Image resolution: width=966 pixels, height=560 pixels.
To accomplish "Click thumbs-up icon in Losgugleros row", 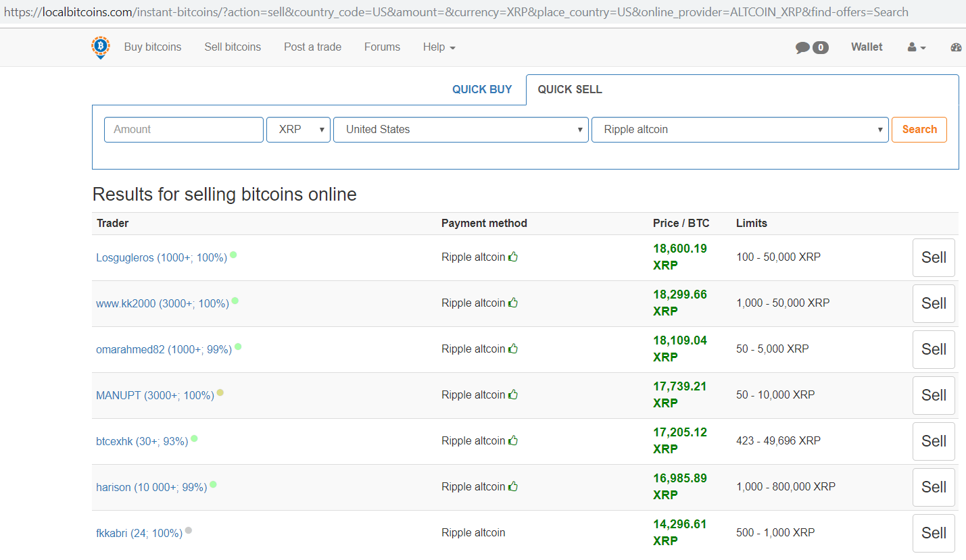I will tap(513, 257).
